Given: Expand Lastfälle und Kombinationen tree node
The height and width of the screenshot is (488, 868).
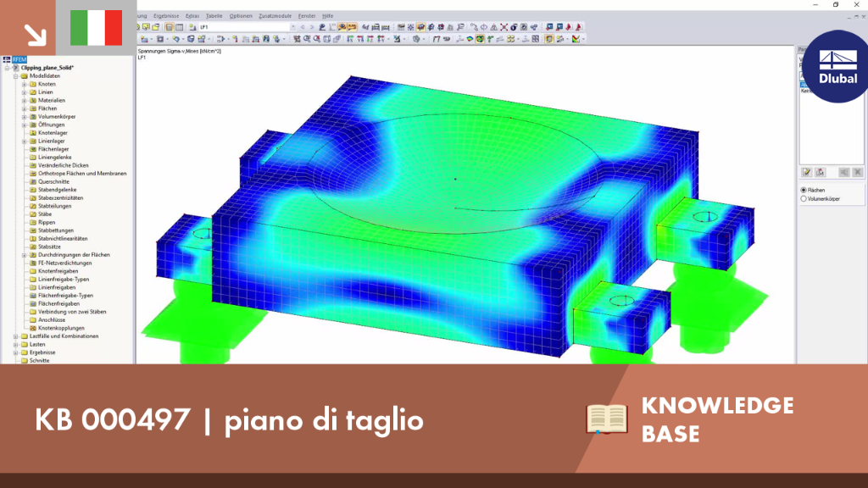Looking at the screenshot, I should 16,335.
